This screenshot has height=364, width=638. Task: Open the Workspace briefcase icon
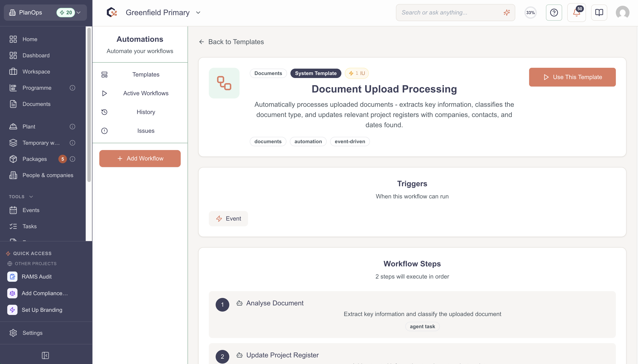[13, 72]
